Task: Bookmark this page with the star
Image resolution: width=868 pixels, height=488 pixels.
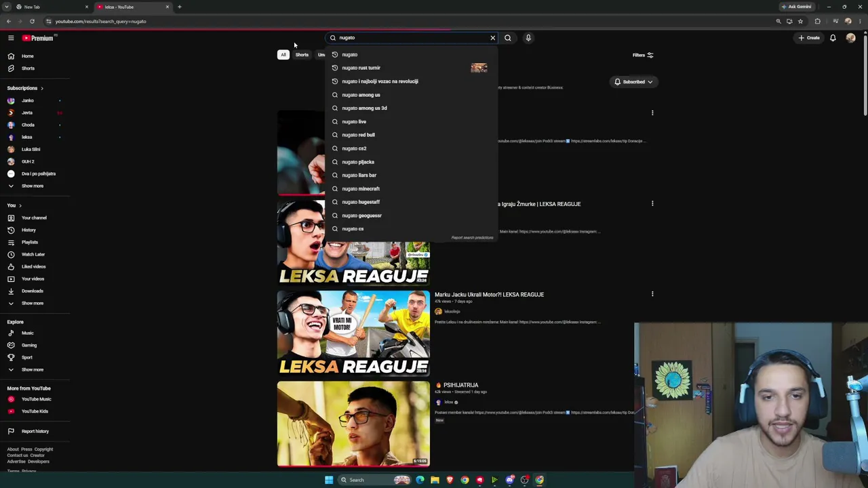Action: (x=800, y=22)
